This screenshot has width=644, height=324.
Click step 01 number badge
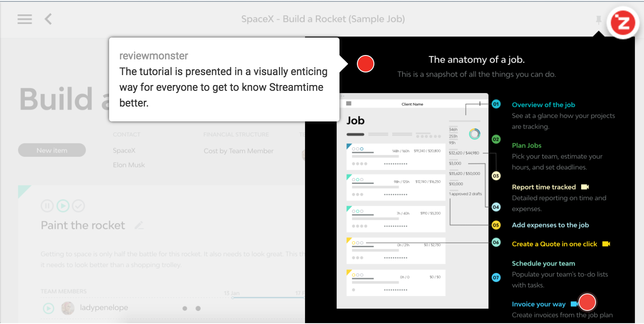[x=496, y=104]
